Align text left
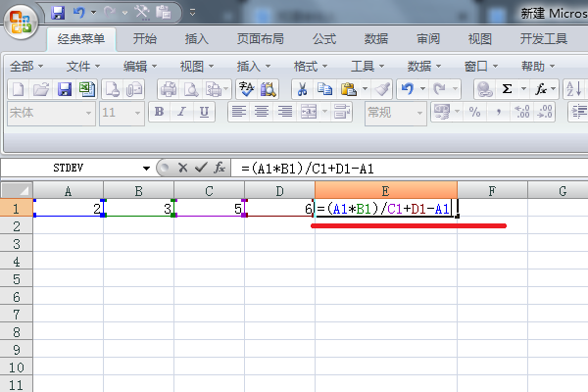Image resolution: width=588 pixels, height=392 pixels. (x=239, y=112)
